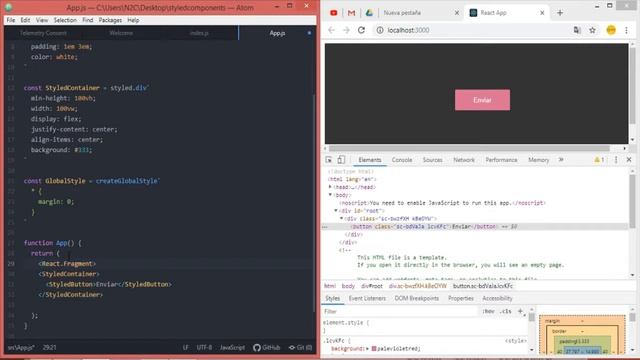Show more DevTools tabs chevron

[561, 160]
